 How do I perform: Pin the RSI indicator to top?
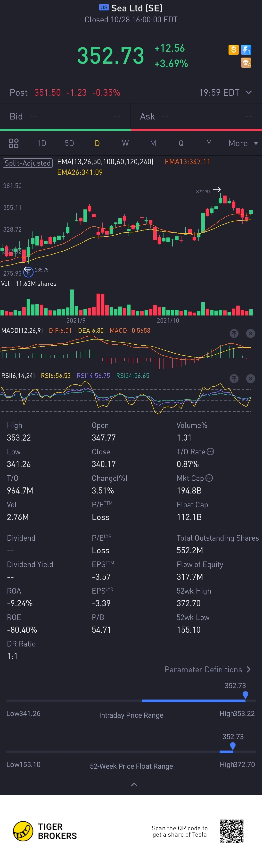click(234, 378)
